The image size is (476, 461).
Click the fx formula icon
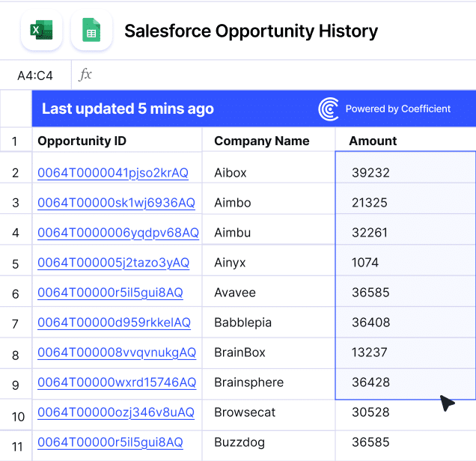pyautogui.click(x=85, y=75)
